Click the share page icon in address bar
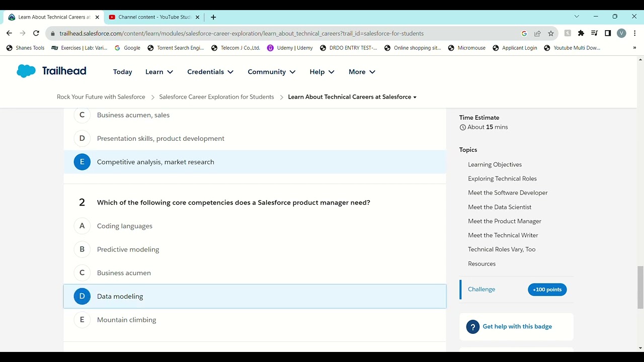 [x=537, y=33]
